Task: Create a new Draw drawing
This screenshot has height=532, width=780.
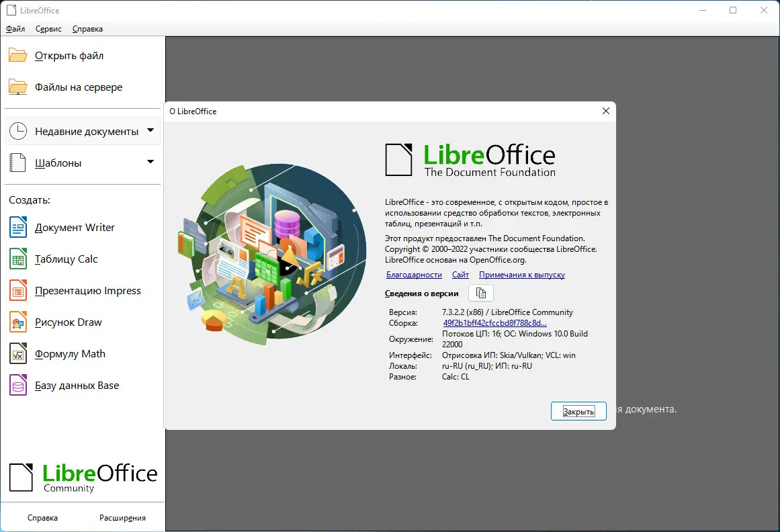Action: tap(67, 322)
